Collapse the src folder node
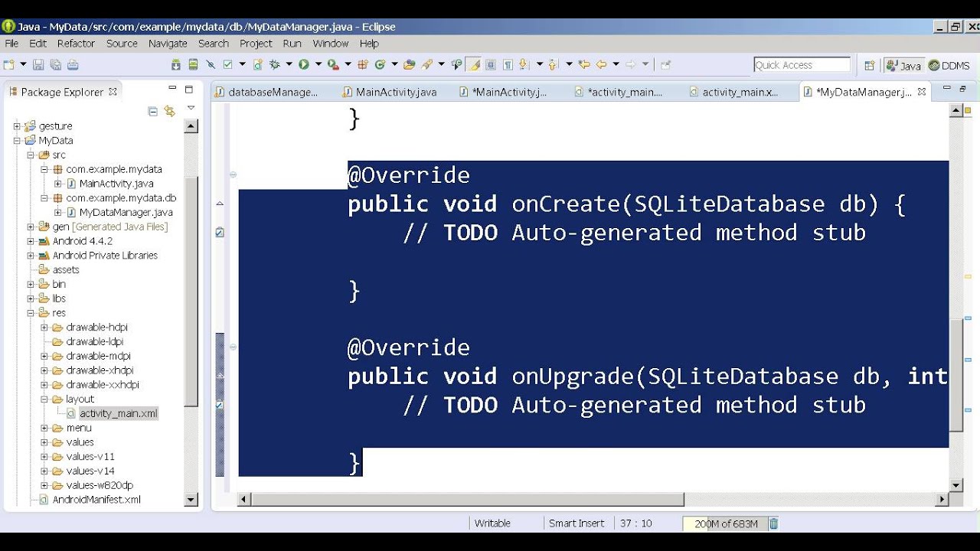This screenshot has width=980, height=551. (x=31, y=155)
